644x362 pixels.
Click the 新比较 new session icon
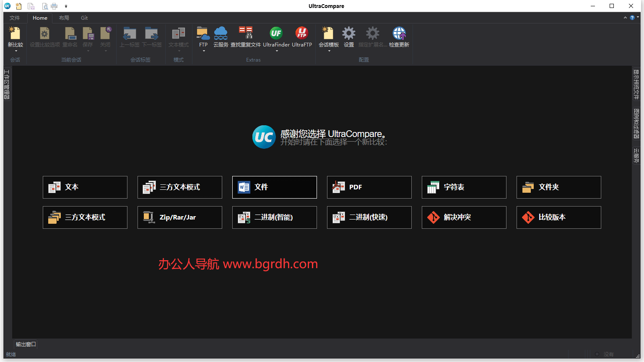coord(15,34)
